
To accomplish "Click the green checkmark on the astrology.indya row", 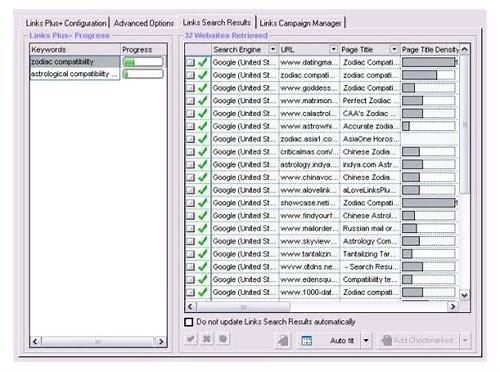I will point(202,164).
